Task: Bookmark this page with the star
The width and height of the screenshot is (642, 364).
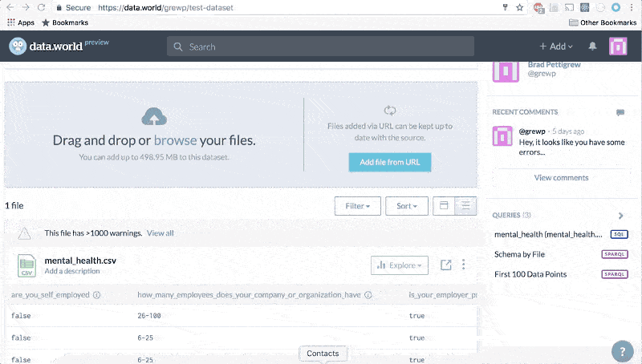Action: pyautogui.click(x=519, y=7)
